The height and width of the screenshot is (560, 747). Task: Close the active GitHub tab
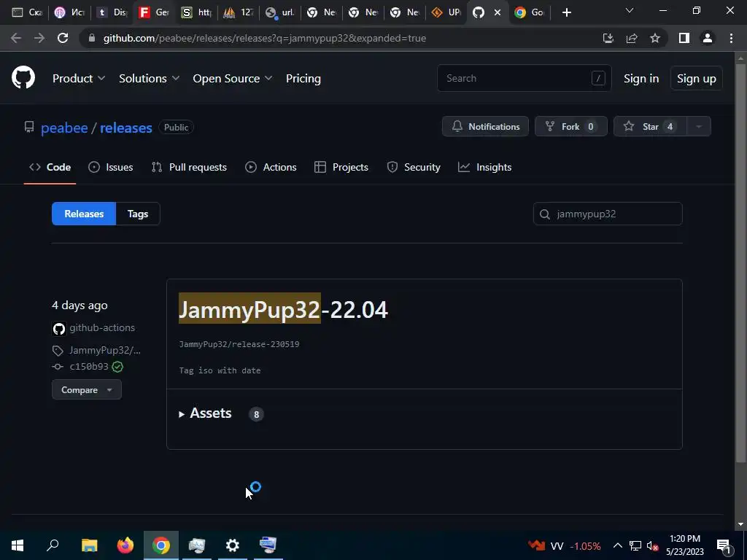click(498, 12)
